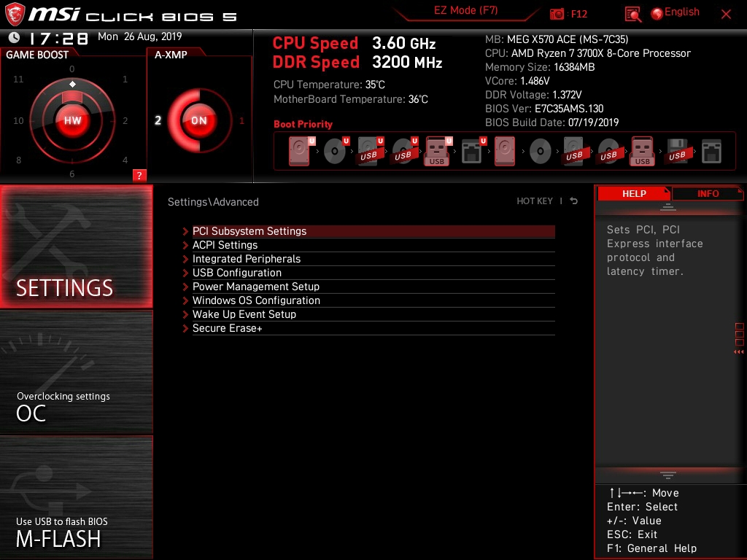Select the UEFI network boot icon

tap(473, 151)
